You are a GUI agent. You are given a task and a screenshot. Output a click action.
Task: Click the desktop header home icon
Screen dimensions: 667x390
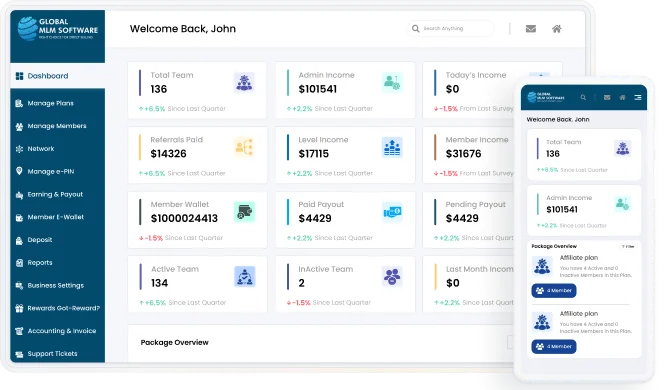(556, 29)
